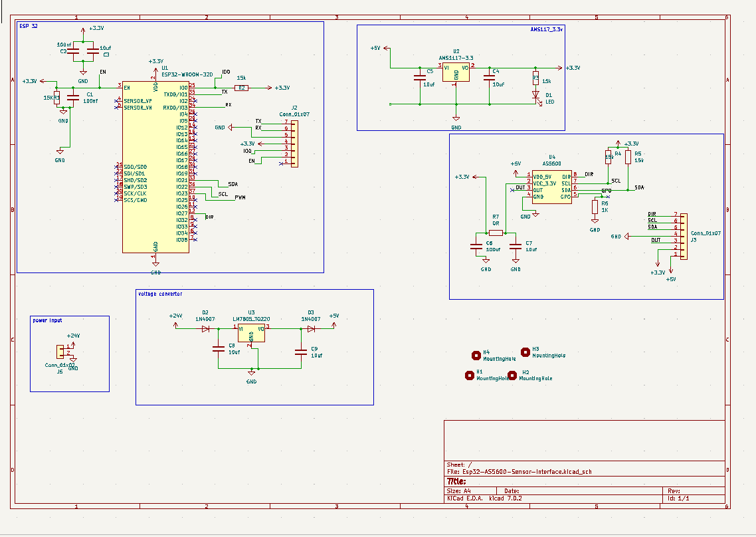Select capacitor C4 at the AMS1117 output

click(x=490, y=77)
